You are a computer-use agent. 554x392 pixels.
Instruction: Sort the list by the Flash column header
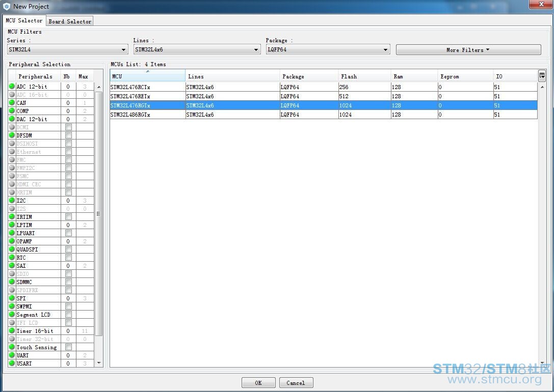[x=364, y=76]
